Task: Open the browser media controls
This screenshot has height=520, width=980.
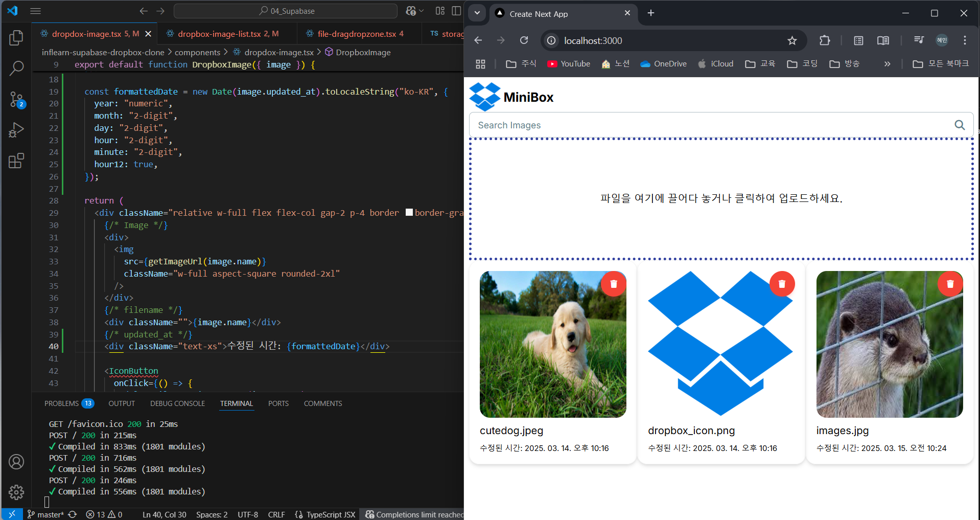Action: (919, 40)
